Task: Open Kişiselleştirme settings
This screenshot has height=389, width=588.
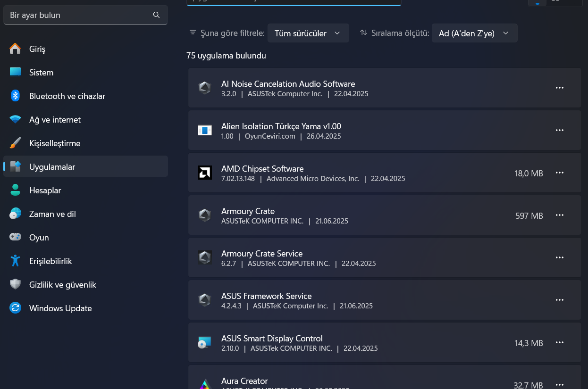Action: point(85,143)
